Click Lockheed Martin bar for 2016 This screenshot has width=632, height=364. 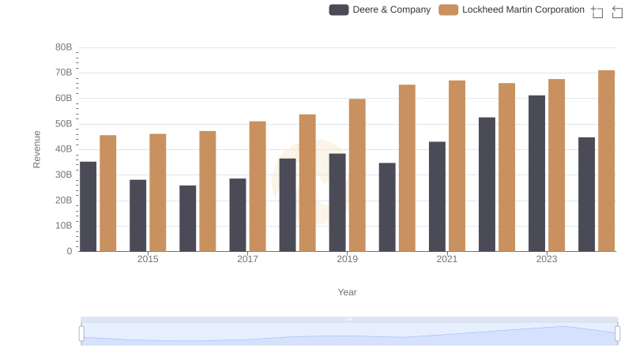(x=208, y=191)
